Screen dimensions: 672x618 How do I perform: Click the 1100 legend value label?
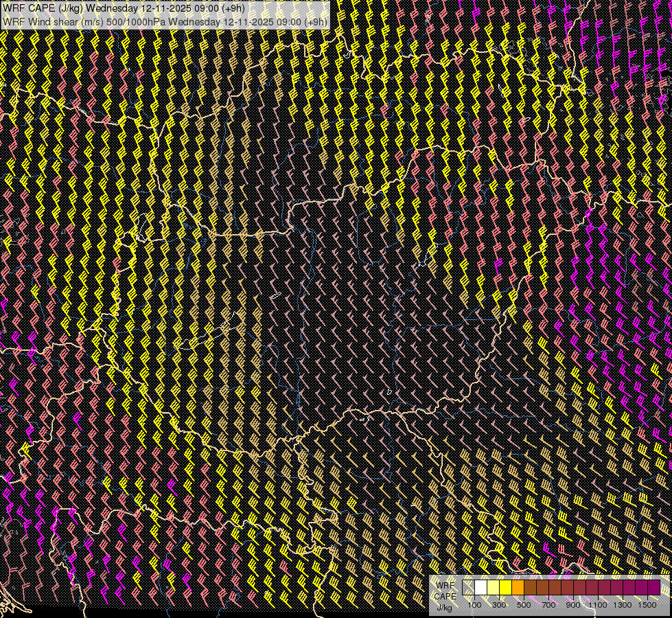click(x=598, y=605)
